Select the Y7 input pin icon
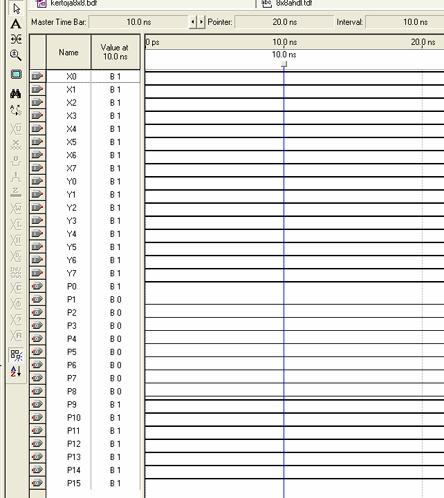The width and height of the screenshot is (444, 498). click(37, 273)
